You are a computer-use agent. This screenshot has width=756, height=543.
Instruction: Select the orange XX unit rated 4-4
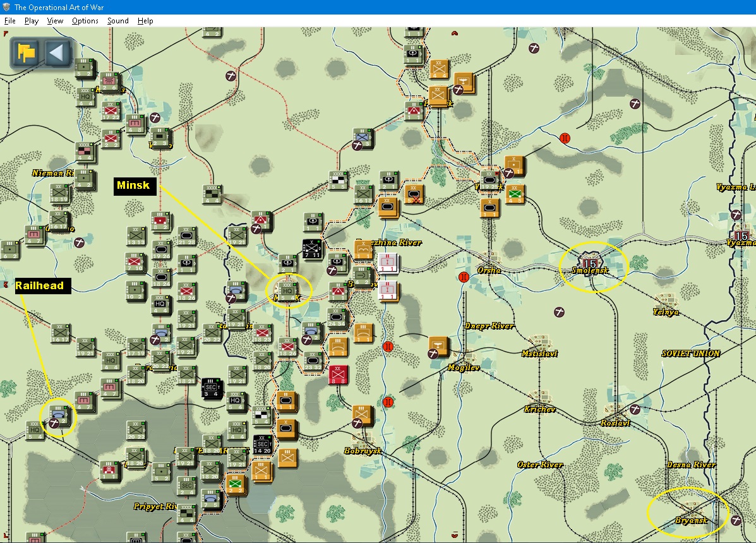click(x=438, y=69)
